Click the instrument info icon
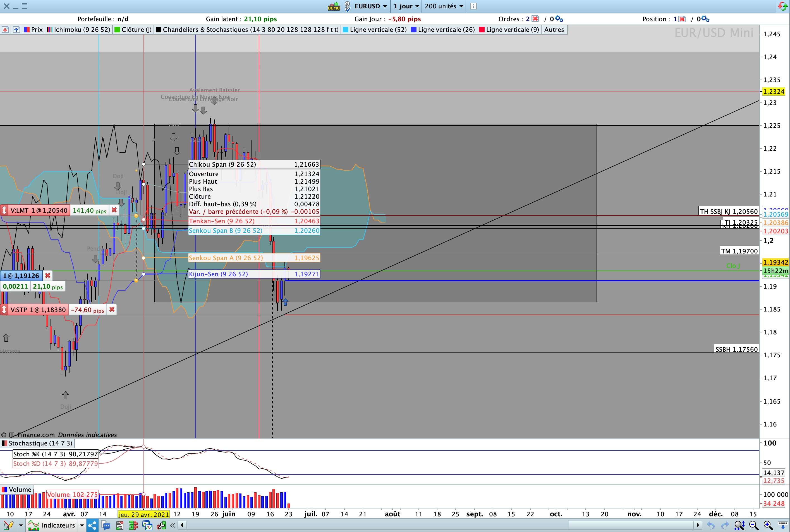The image size is (790, 532). [x=473, y=6]
